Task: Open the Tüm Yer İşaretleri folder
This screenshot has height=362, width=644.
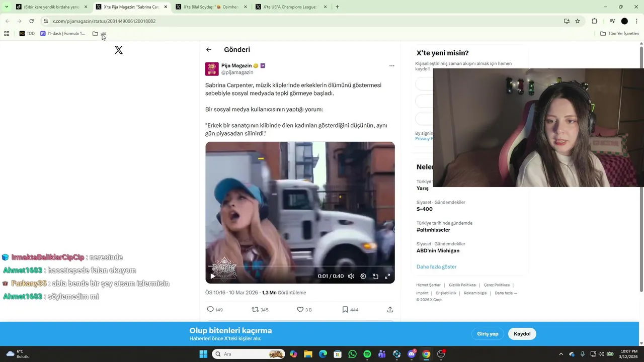Action: point(619,34)
